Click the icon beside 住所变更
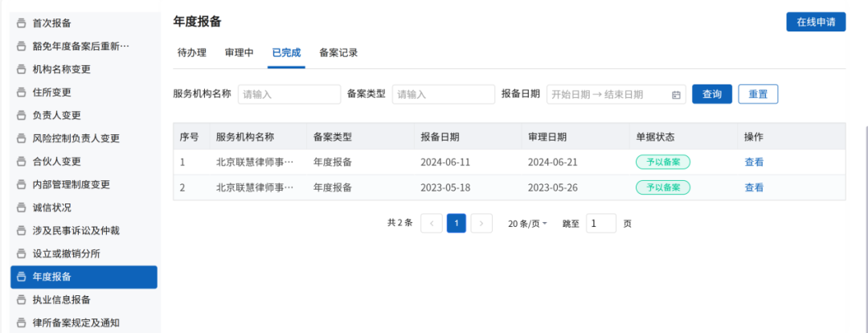This screenshot has width=868, height=333. 22,92
